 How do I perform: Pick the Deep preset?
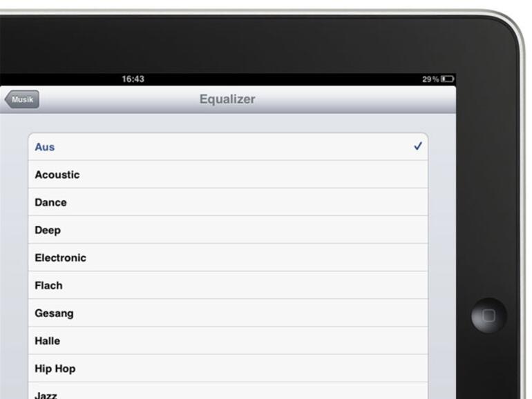[x=228, y=230]
